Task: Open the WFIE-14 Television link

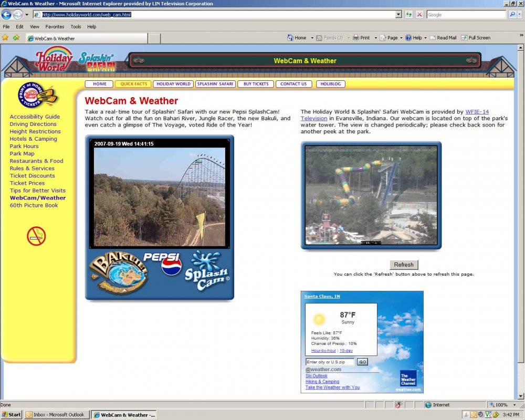Action: (477, 112)
